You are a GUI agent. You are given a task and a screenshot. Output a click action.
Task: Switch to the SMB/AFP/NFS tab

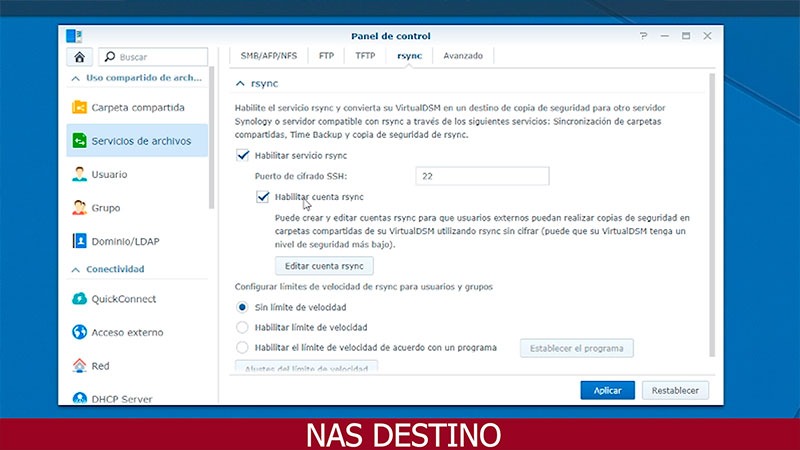coord(268,56)
